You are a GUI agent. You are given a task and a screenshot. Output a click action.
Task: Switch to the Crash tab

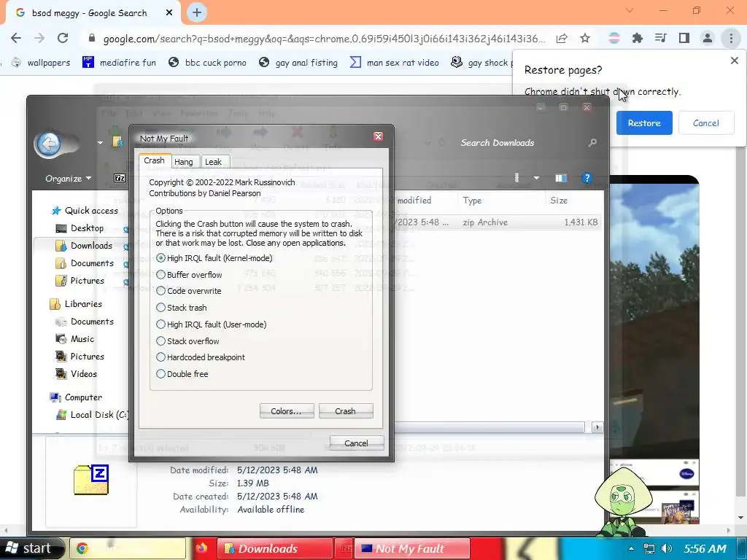155,161
